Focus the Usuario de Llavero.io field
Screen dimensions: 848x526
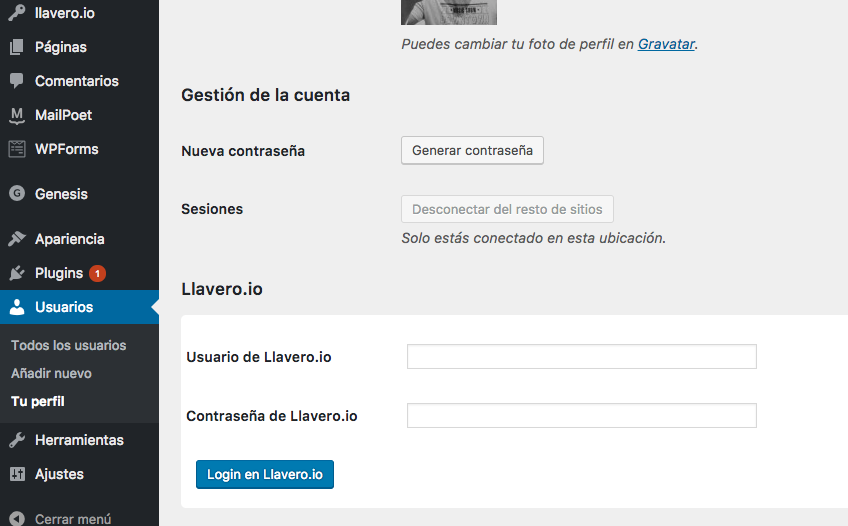581,356
